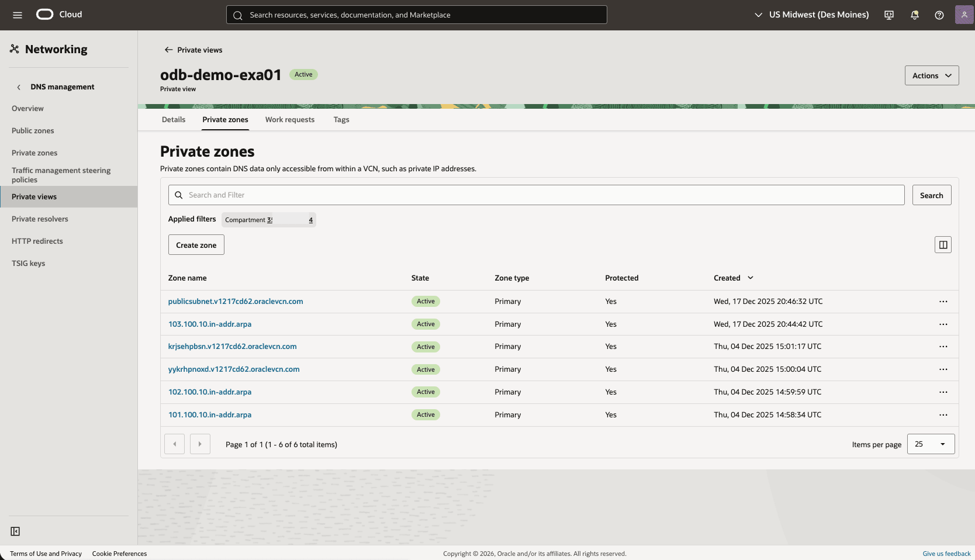Image resolution: width=975 pixels, height=560 pixels.
Task: Switch to the Details tab
Action: point(173,119)
